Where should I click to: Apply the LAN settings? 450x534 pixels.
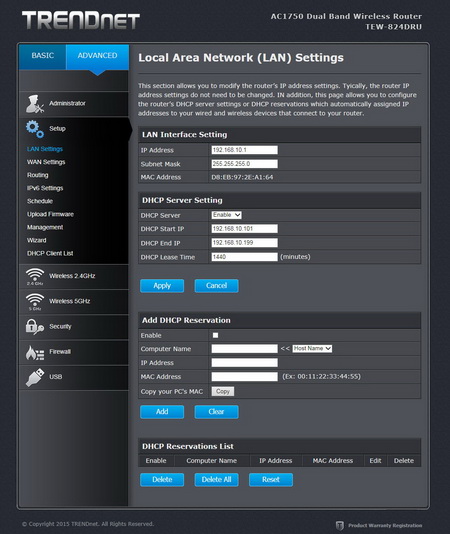pos(162,286)
